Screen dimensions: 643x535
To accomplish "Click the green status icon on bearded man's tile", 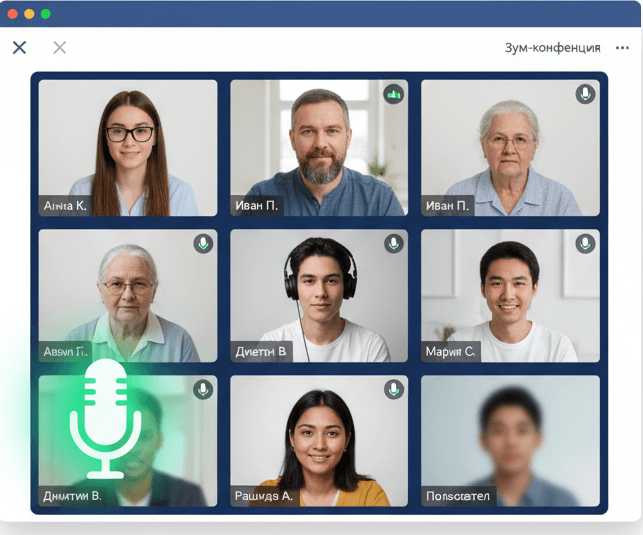I will [394, 94].
